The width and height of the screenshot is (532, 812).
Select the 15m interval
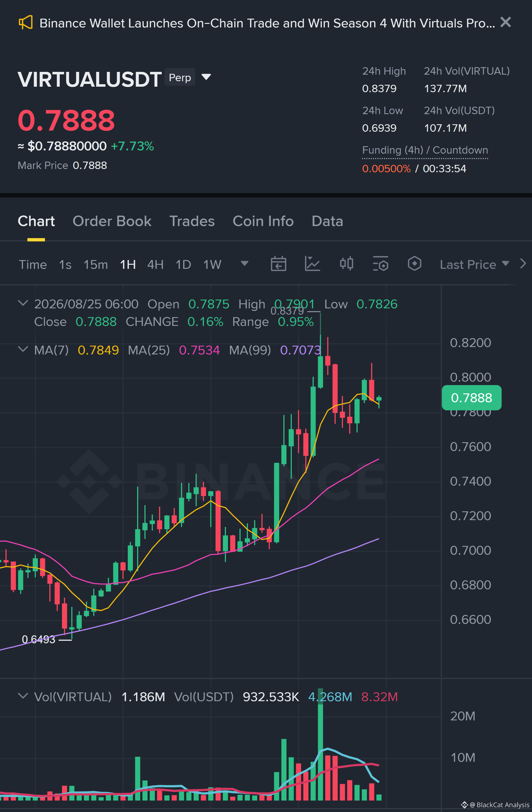pos(95,264)
